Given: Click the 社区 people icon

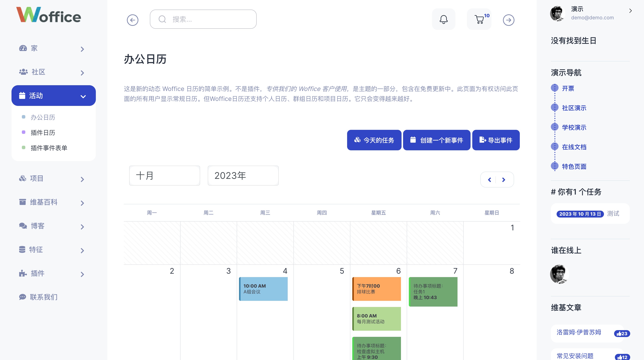Looking at the screenshot, I should [x=23, y=72].
